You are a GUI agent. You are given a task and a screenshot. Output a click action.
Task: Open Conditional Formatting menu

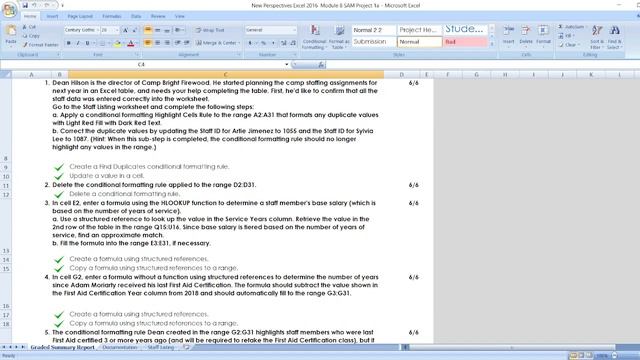pos(314,37)
